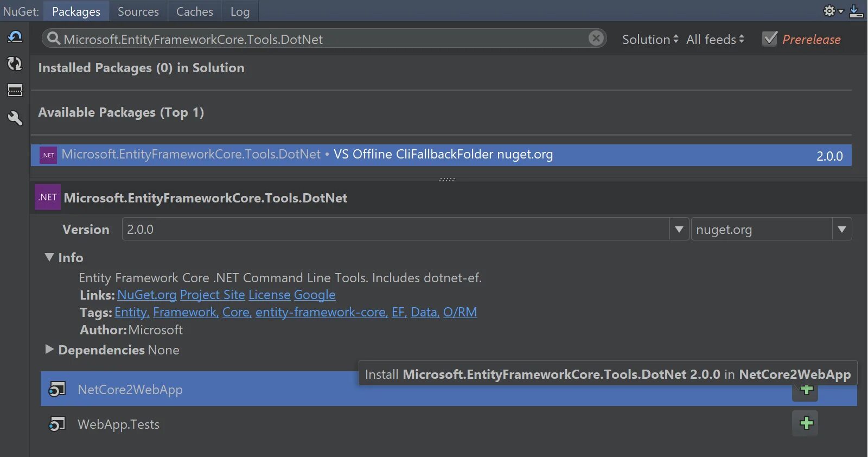This screenshot has height=457, width=868.
Task: Collapse the Info section
Action: coord(49,257)
